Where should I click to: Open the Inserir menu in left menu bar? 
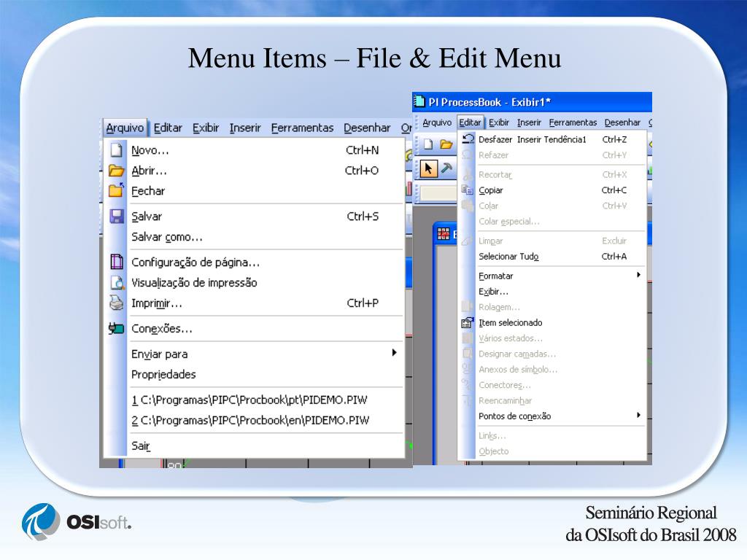tap(245, 128)
